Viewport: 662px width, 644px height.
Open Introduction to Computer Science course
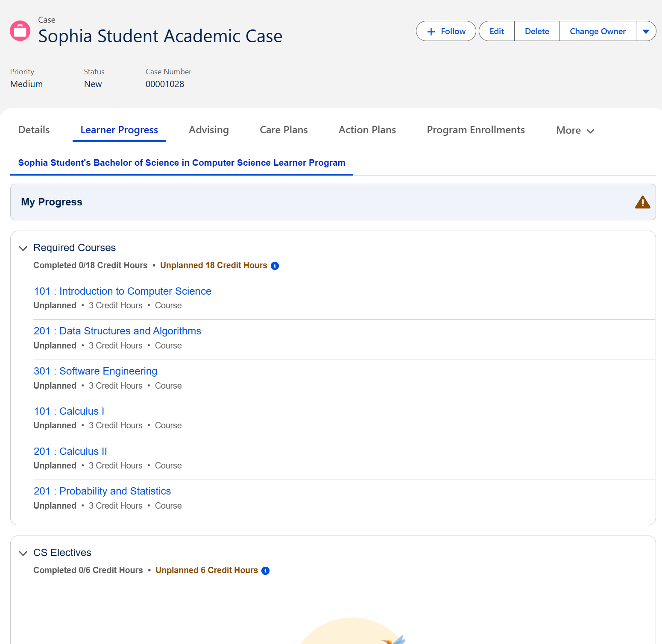click(123, 291)
